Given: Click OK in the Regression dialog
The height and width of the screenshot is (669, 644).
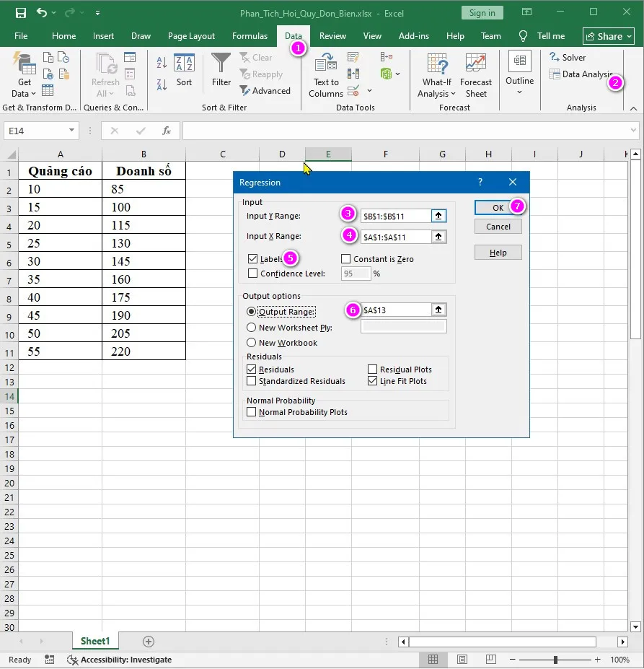Looking at the screenshot, I should click(497, 207).
